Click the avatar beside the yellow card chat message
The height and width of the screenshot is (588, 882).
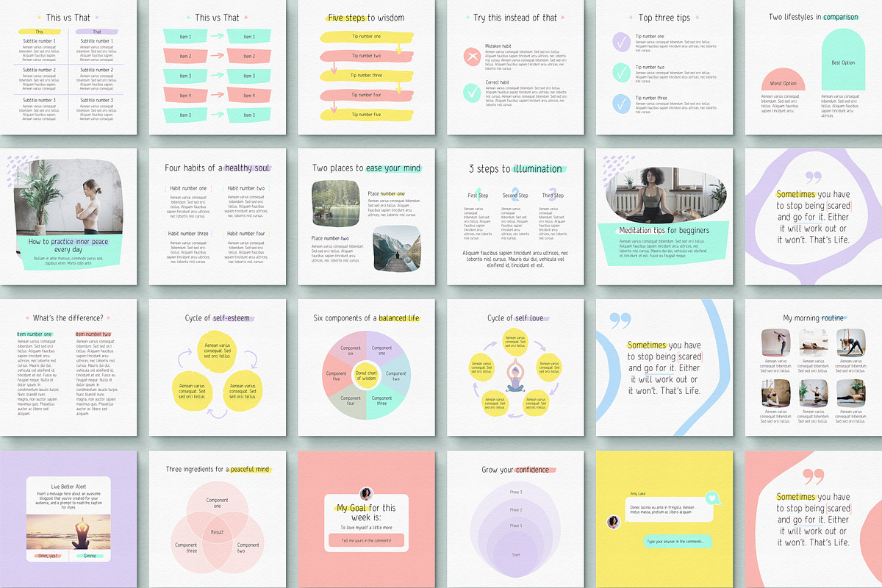[x=613, y=522]
